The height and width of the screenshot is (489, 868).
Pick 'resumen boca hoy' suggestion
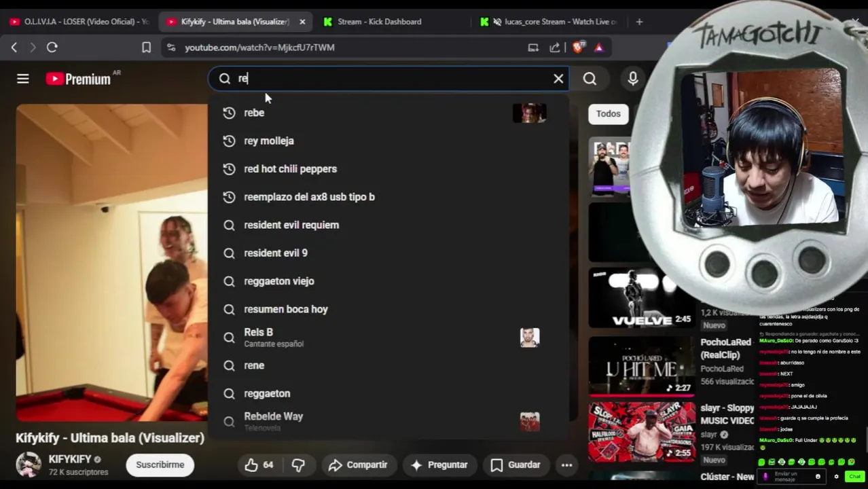(388, 309)
